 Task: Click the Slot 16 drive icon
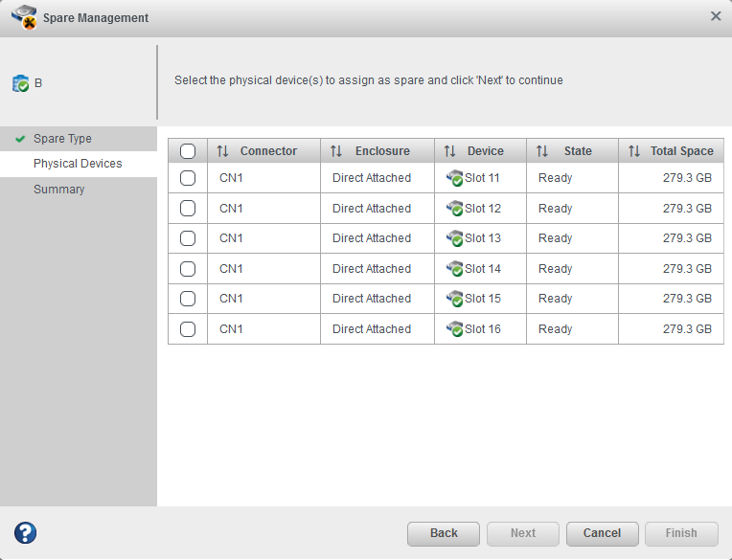pyautogui.click(x=454, y=329)
